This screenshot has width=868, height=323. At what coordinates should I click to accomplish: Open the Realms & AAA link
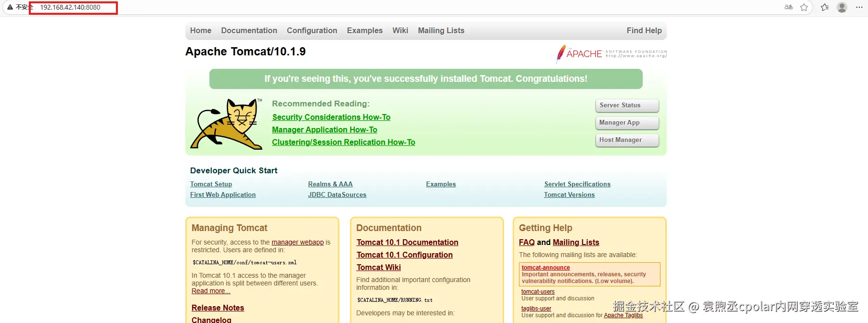click(330, 184)
